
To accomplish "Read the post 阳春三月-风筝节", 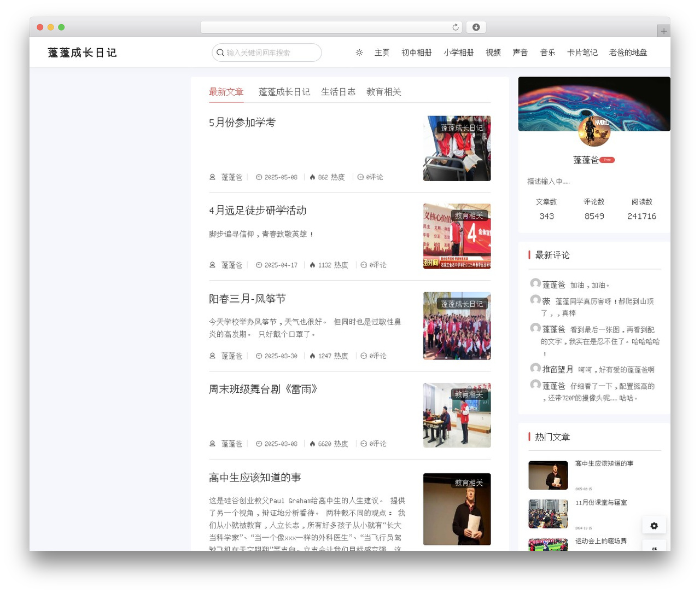I will pos(247,299).
